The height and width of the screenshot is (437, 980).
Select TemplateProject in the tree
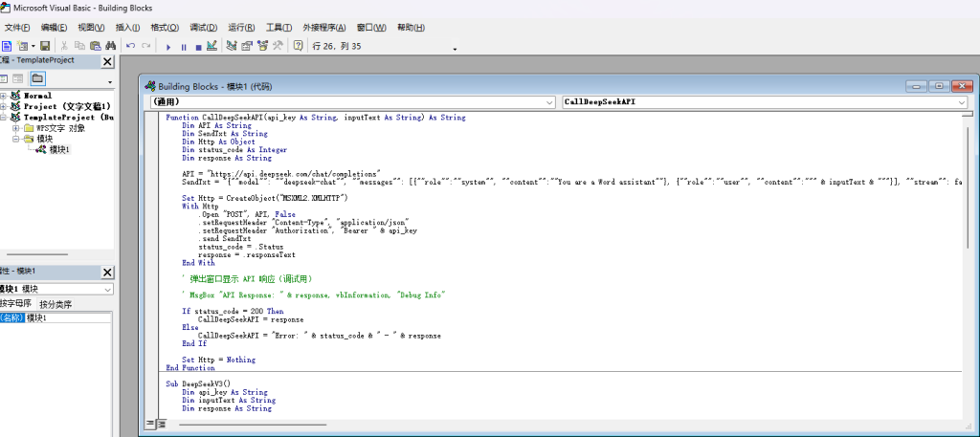coord(69,117)
